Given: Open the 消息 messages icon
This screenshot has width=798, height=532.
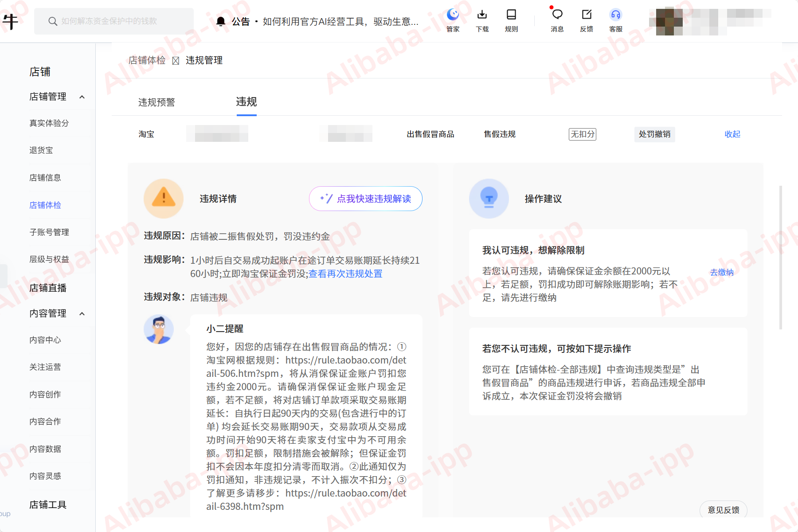Looking at the screenshot, I should click(557, 20).
